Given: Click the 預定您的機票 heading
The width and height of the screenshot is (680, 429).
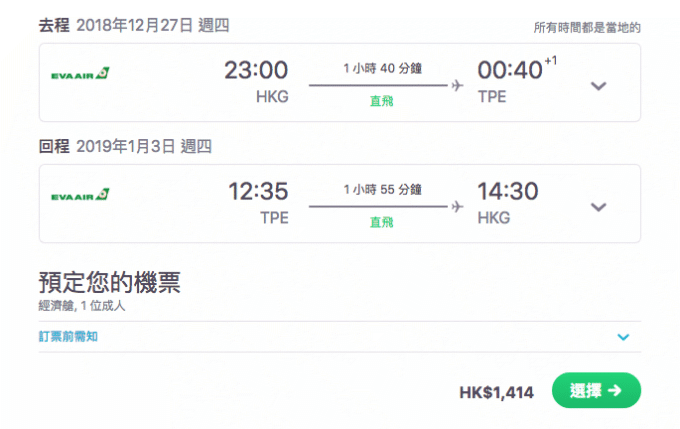Looking at the screenshot, I should coord(109,282).
